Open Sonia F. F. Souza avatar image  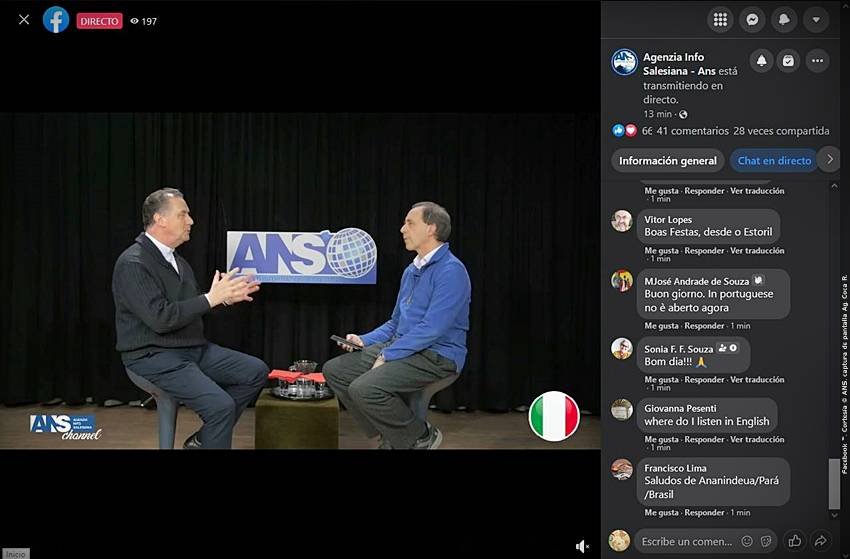pos(622,348)
